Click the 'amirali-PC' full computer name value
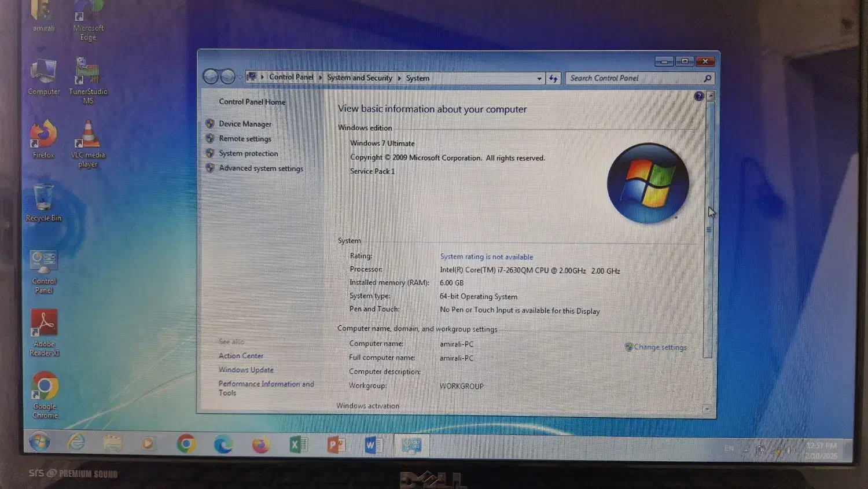The image size is (868, 489). point(456,358)
